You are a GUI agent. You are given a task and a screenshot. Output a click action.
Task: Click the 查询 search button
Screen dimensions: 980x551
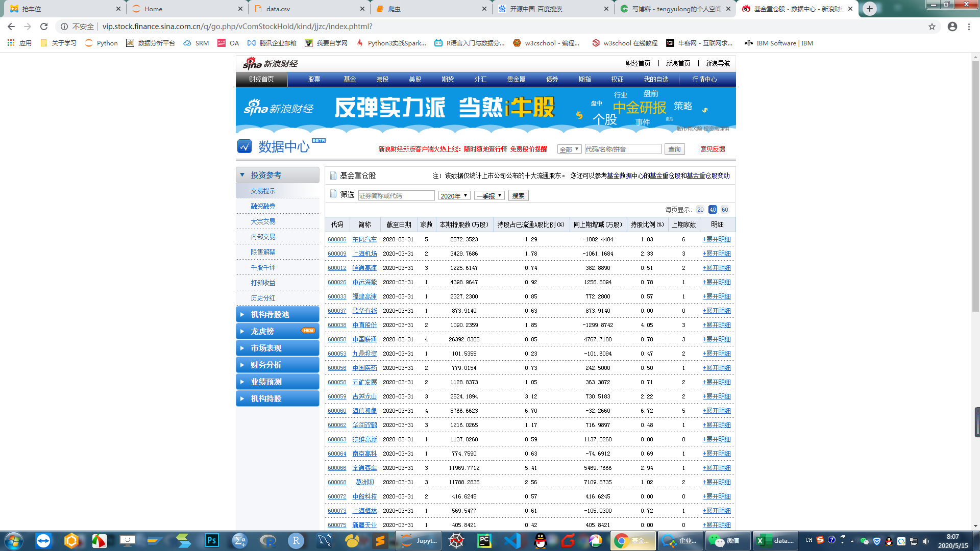click(x=674, y=149)
